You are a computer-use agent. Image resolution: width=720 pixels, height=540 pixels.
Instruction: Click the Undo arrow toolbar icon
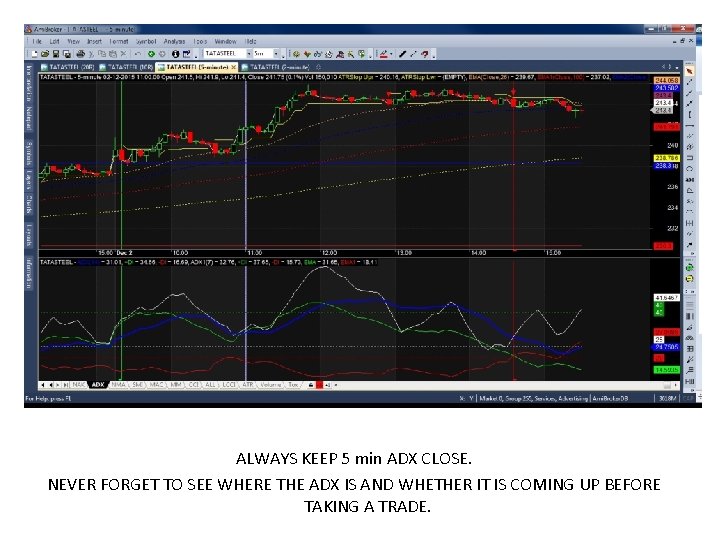coord(138,54)
